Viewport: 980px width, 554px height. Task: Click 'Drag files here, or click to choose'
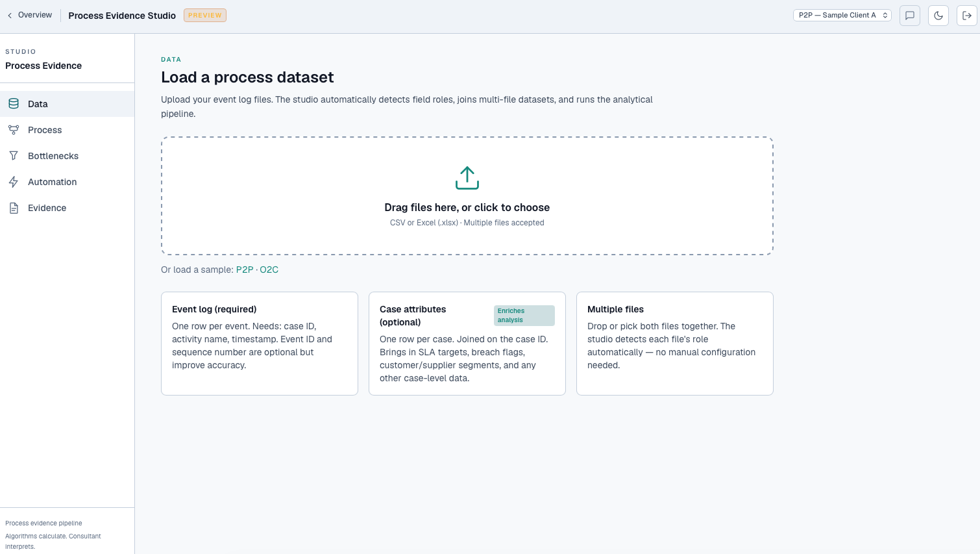point(467,207)
